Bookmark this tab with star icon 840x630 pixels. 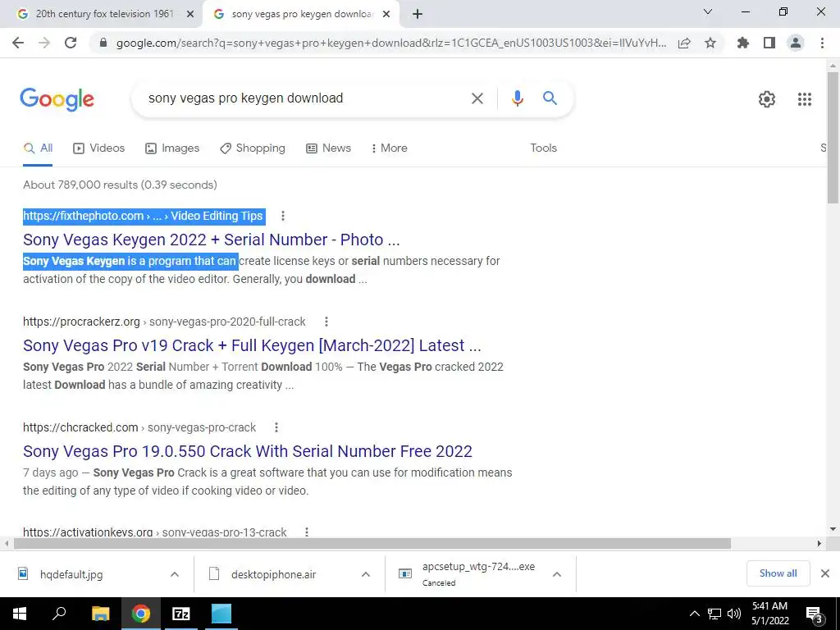coord(710,43)
